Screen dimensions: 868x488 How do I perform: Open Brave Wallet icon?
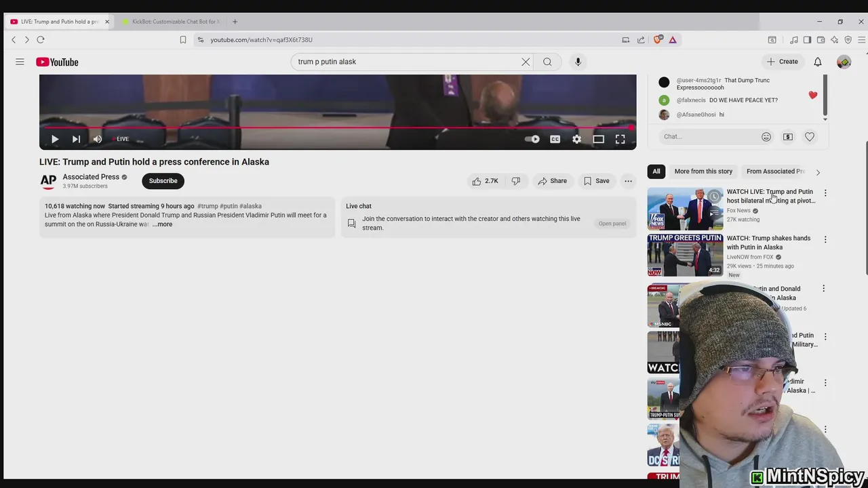pos(821,40)
